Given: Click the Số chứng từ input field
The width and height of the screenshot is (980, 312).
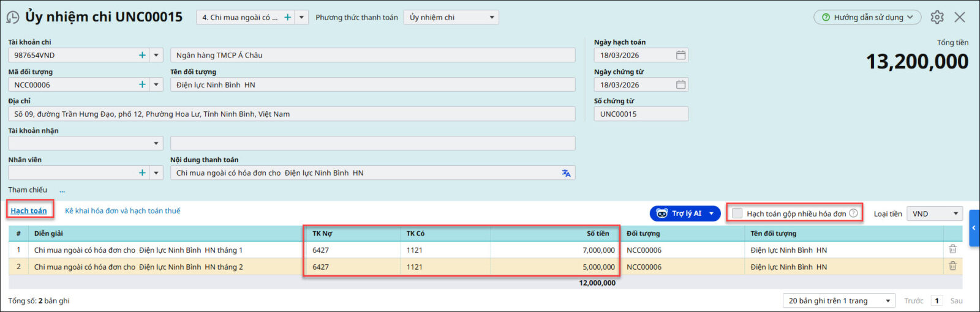Looking at the screenshot, I should pos(640,114).
